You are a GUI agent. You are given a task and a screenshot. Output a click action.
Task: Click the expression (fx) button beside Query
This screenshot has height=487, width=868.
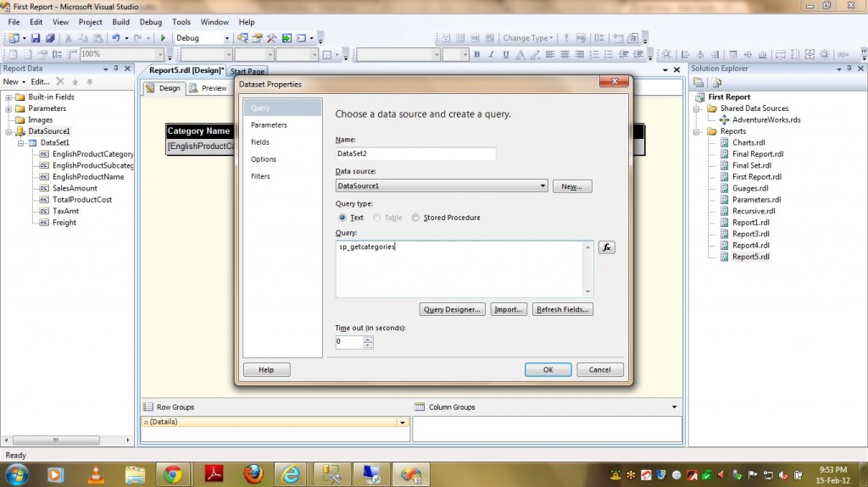606,247
